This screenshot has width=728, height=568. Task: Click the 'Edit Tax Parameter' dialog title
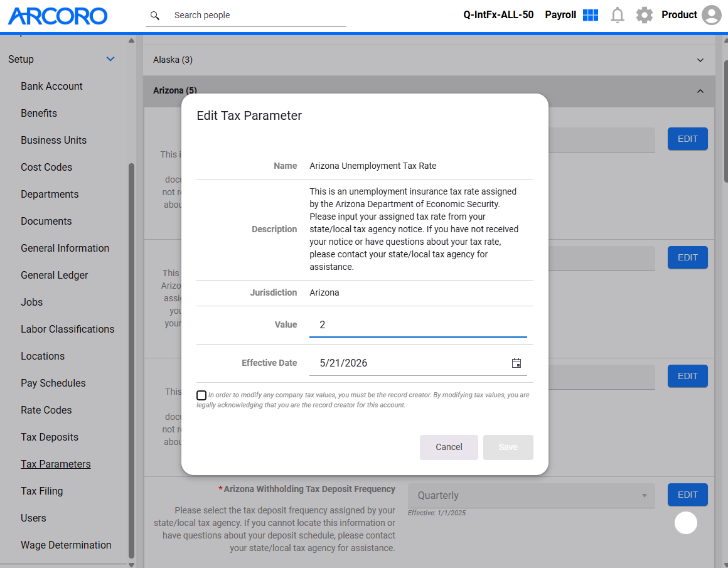click(249, 115)
